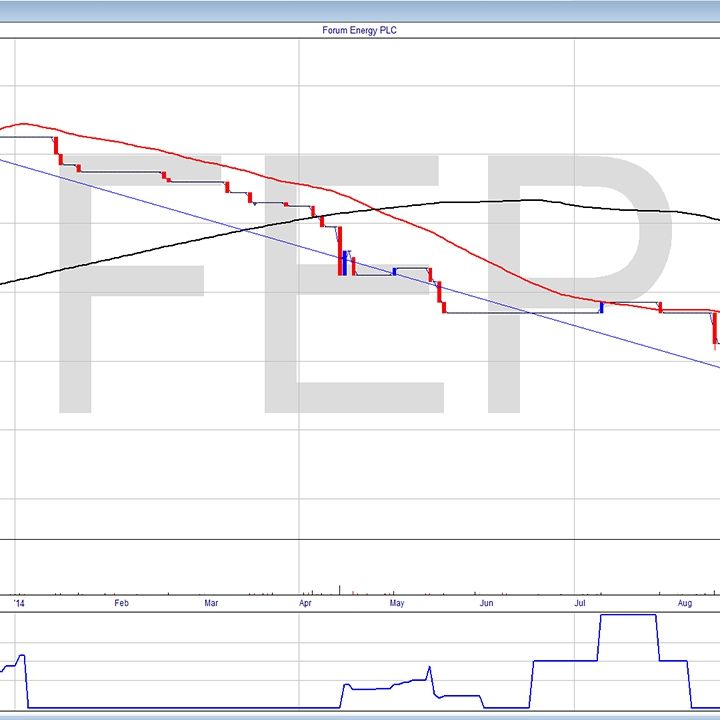Select the black moving average line near June

[500, 201]
